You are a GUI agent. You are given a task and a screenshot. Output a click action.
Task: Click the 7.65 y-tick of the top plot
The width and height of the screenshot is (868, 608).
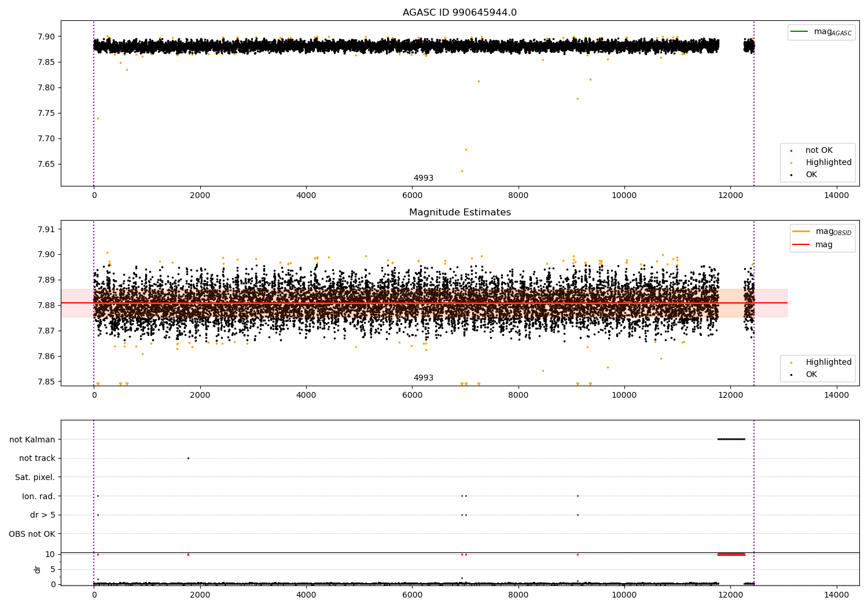point(46,164)
